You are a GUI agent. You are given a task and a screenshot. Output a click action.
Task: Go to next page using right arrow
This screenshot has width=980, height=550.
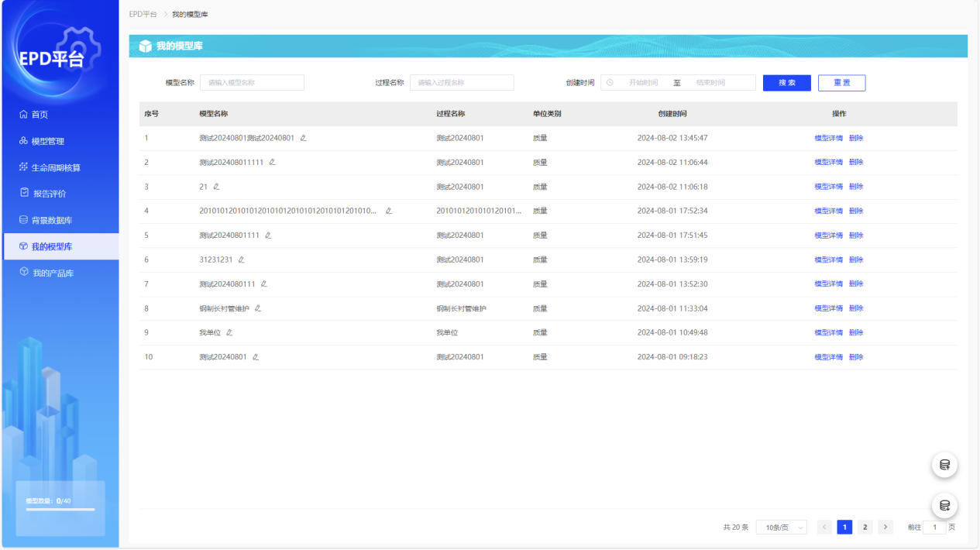885,528
